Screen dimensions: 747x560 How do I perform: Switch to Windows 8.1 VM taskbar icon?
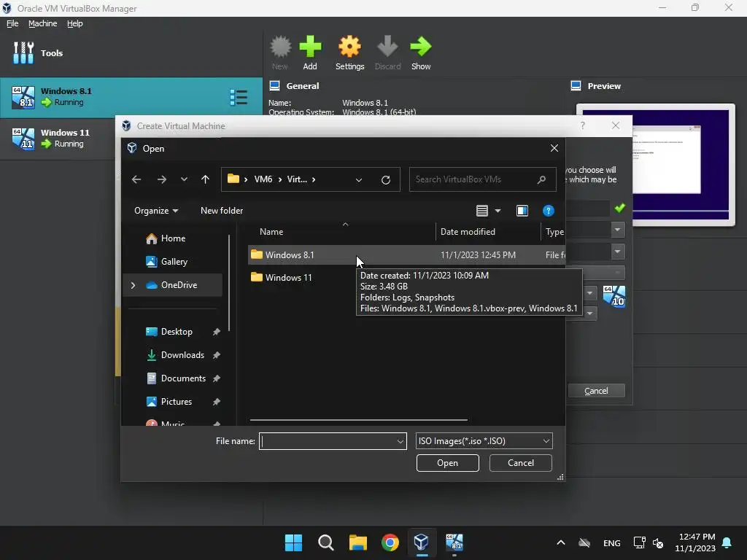point(454,542)
